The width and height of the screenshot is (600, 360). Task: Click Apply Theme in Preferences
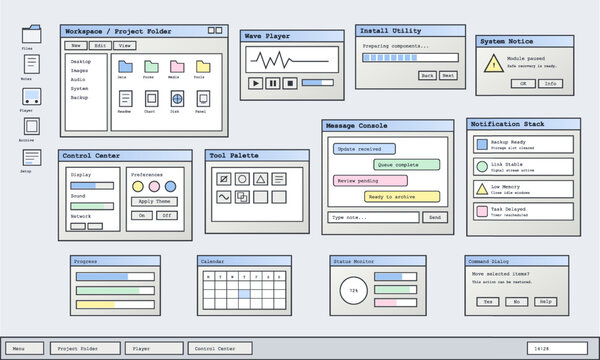[x=154, y=201]
